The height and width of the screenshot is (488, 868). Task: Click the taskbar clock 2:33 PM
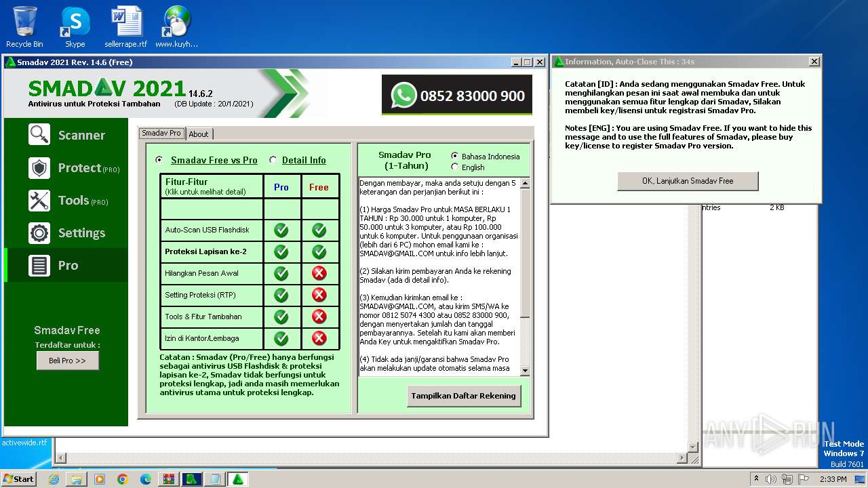pyautogui.click(x=833, y=479)
